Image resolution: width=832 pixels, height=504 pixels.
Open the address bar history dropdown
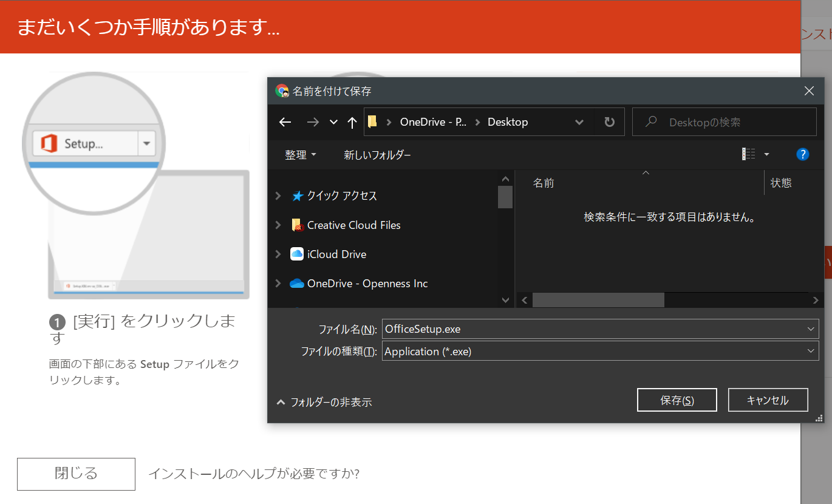[579, 122]
